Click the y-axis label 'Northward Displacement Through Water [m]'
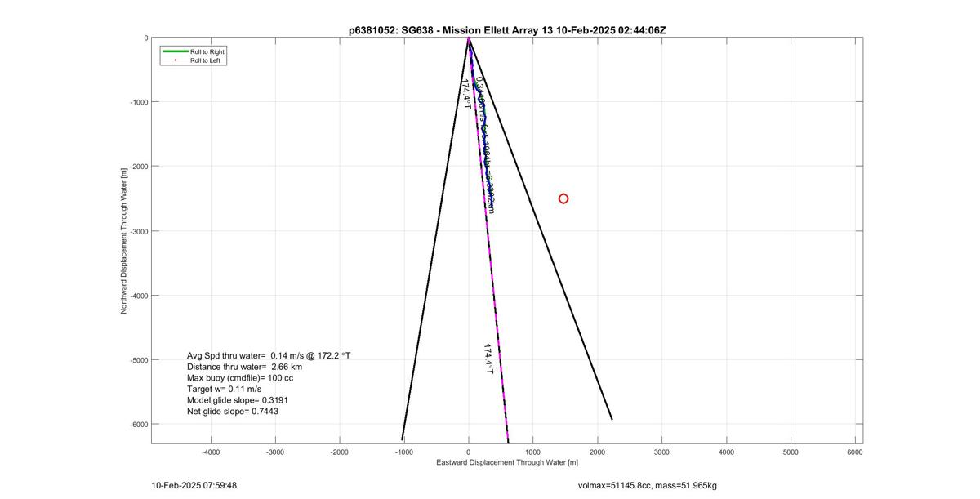 coord(124,241)
